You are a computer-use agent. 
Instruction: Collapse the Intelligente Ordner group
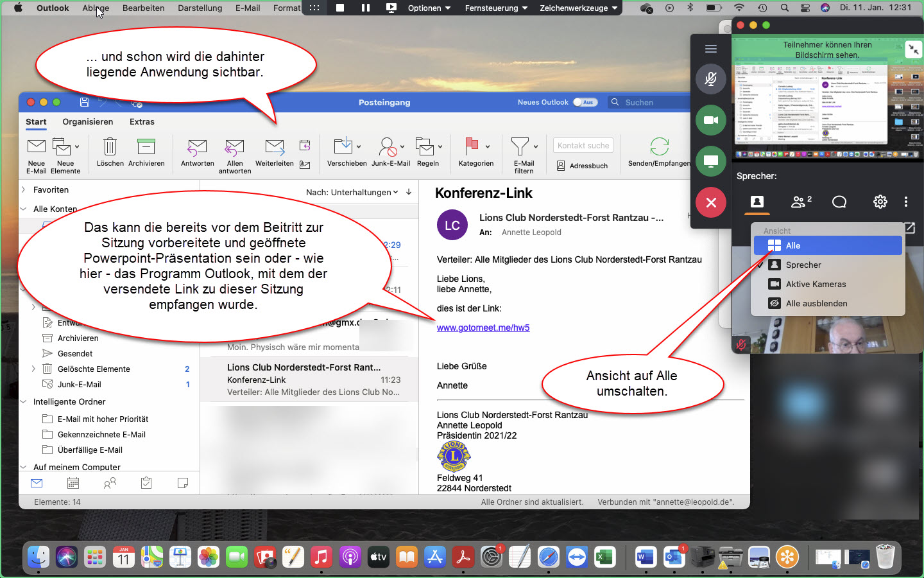click(23, 401)
